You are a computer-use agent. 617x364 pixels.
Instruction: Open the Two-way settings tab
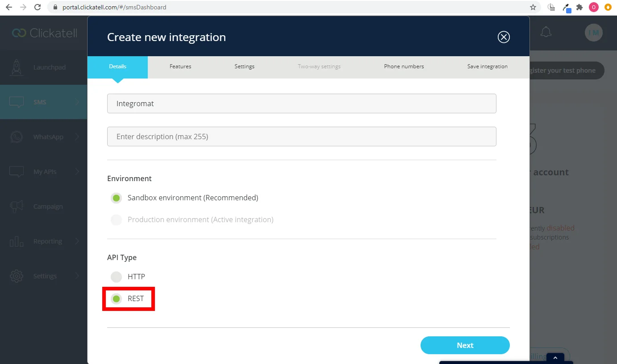coord(319,67)
